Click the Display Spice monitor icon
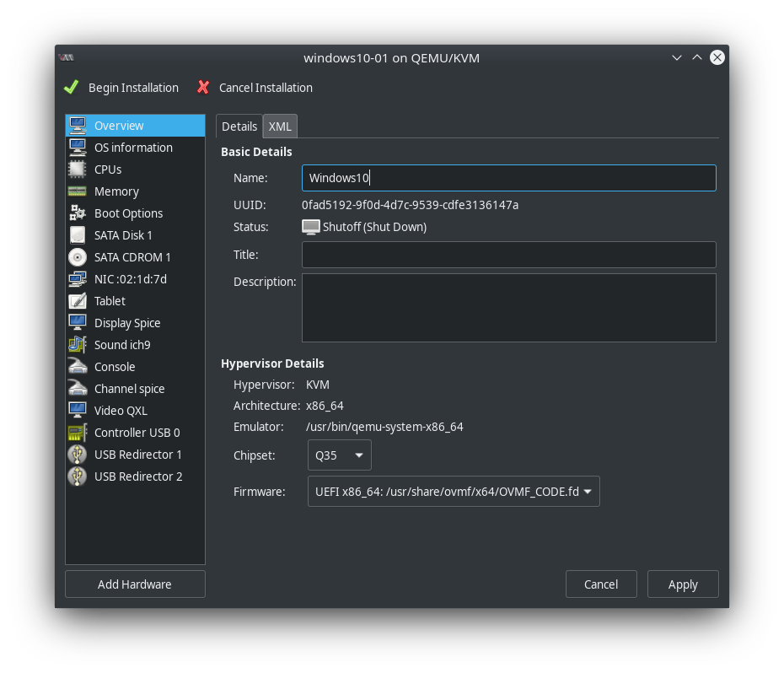Viewport: 784px width, 673px height. (78, 323)
